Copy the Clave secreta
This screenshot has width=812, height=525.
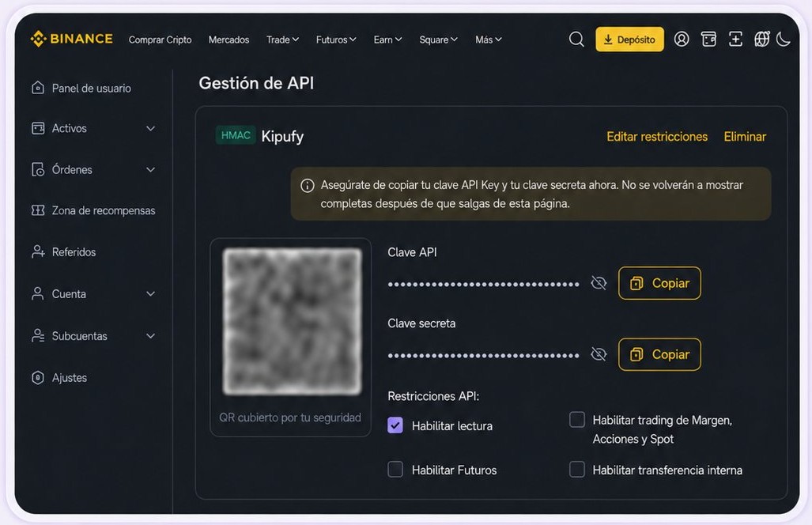[659, 354]
